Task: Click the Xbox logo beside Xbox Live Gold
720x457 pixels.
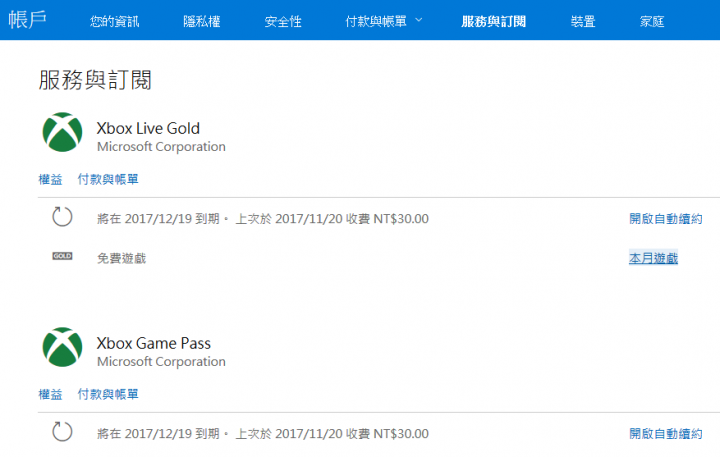Action: coord(62,132)
